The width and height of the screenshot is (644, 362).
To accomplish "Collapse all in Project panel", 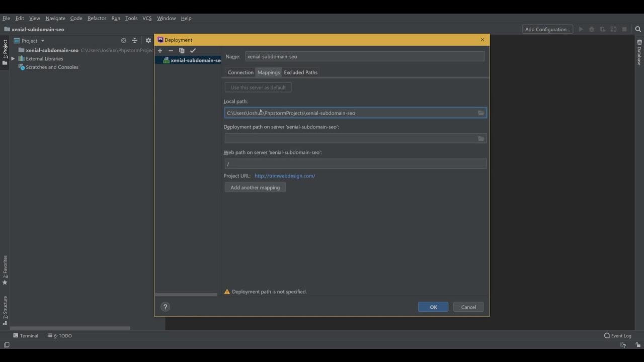I will click(x=134, y=40).
